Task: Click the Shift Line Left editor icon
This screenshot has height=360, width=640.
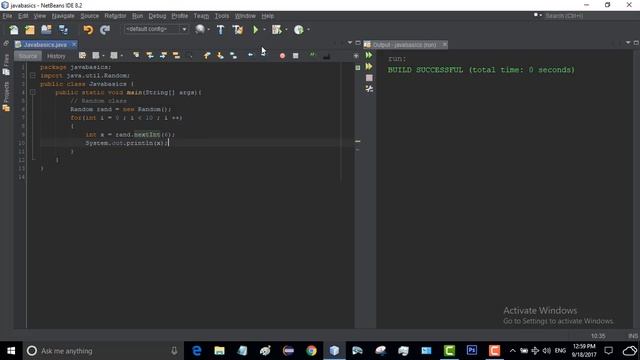Action: tap(250, 56)
